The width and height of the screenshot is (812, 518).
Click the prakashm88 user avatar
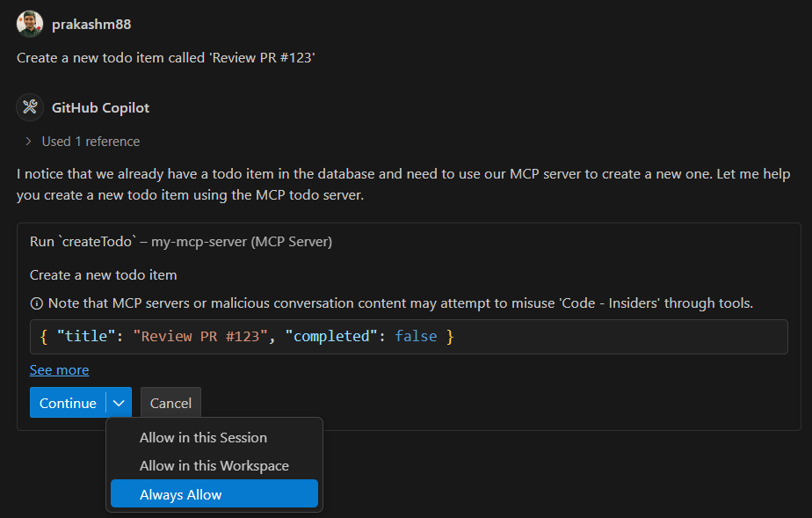29,24
